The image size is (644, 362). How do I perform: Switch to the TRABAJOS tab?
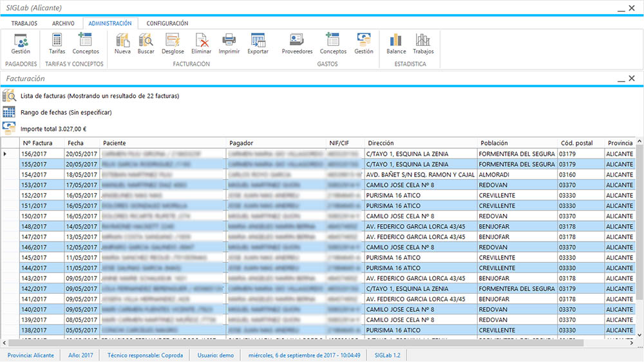pos(24,23)
